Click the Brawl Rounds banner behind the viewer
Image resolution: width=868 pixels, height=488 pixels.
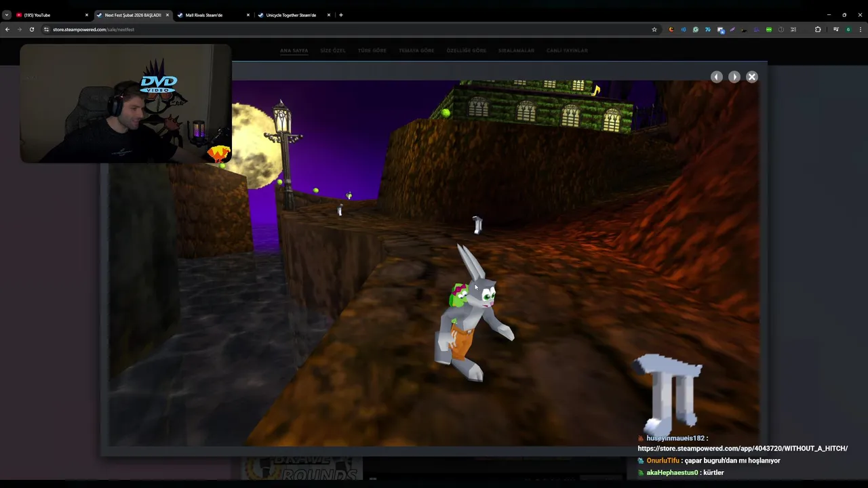tap(302, 468)
